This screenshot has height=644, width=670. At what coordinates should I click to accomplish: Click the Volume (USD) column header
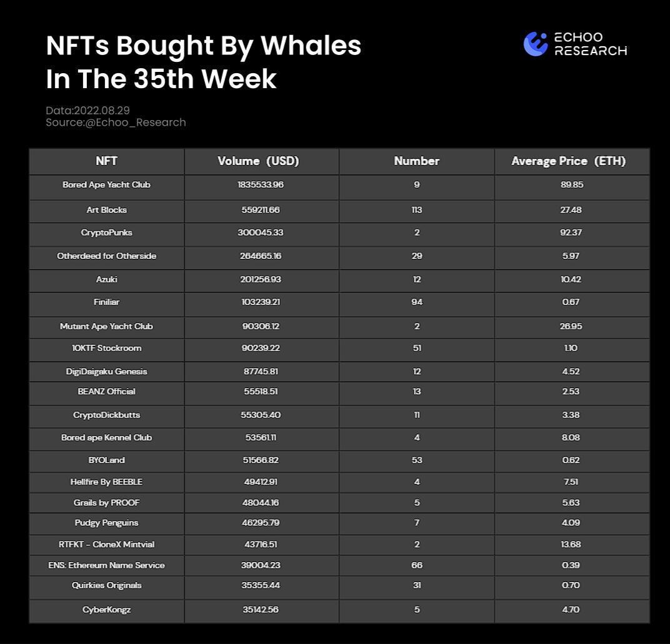pos(258,161)
